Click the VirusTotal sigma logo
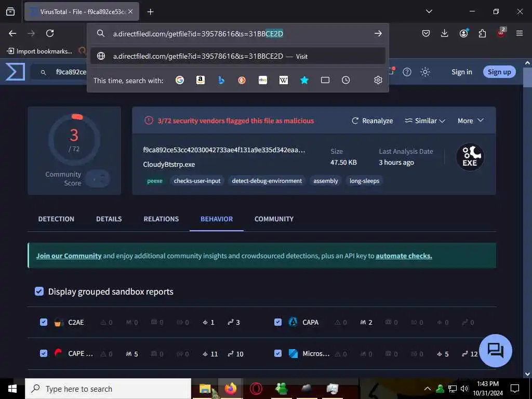The height and width of the screenshot is (399, 532). 15,72
